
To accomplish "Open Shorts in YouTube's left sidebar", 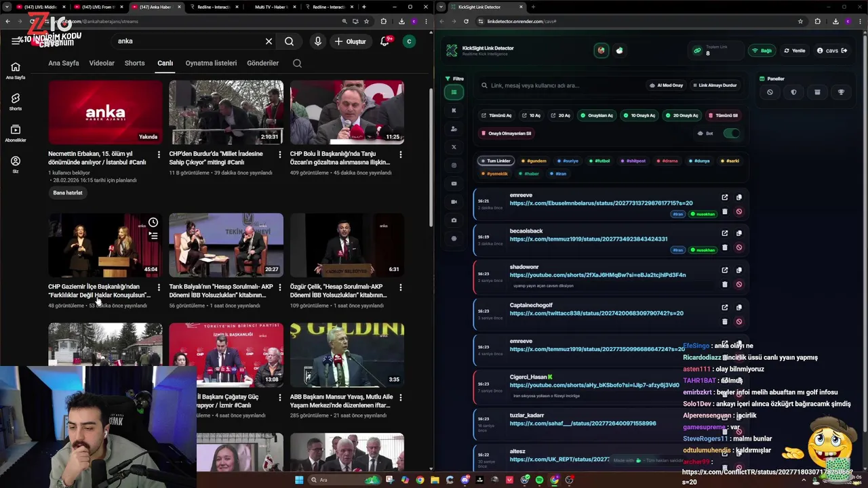I will [16, 102].
